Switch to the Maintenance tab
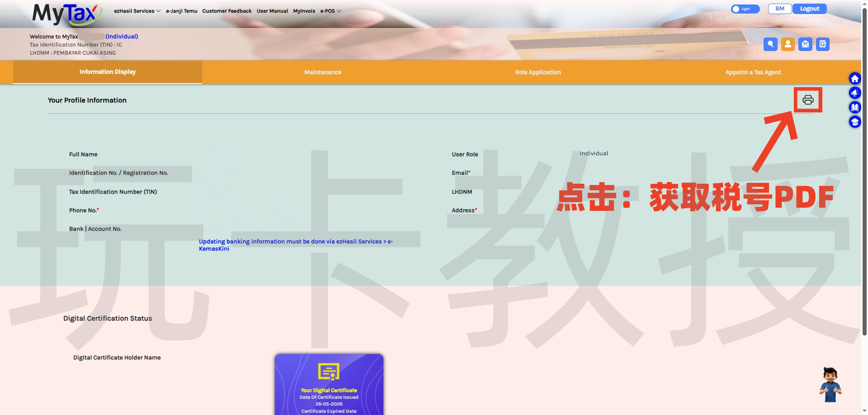Image resolution: width=868 pixels, height=415 pixels. [x=323, y=72]
